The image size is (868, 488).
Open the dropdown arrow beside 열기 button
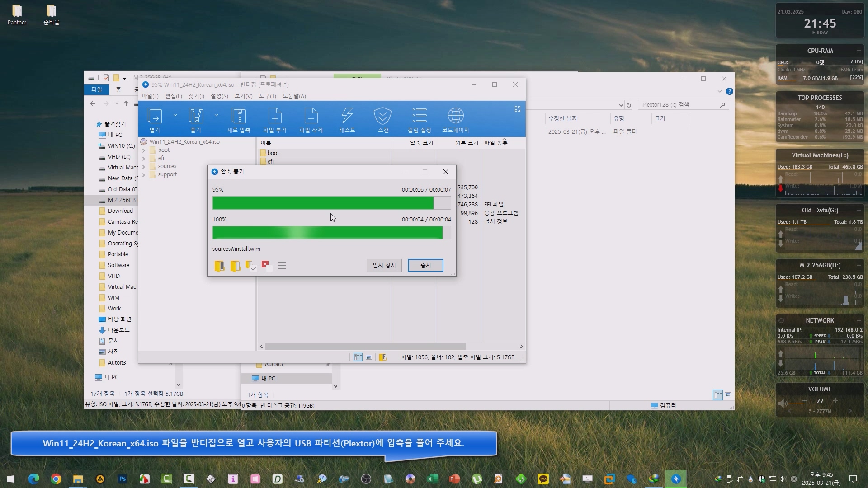(x=175, y=116)
